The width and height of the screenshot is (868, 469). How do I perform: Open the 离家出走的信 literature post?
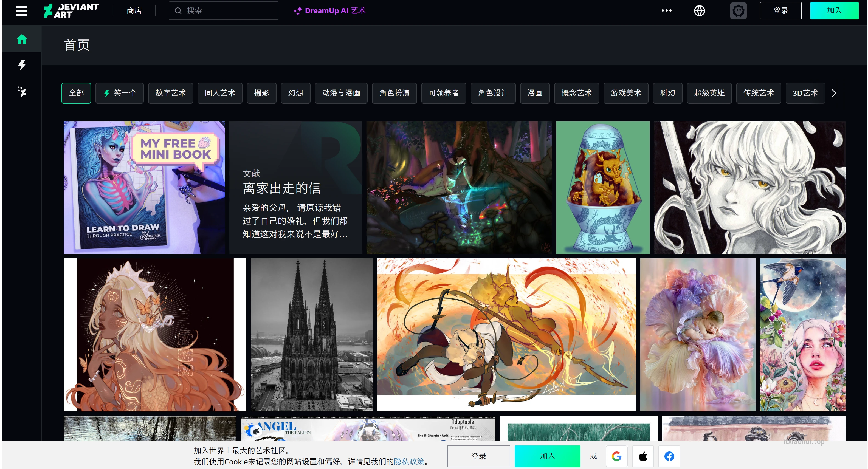pyautogui.click(x=295, y=187)
